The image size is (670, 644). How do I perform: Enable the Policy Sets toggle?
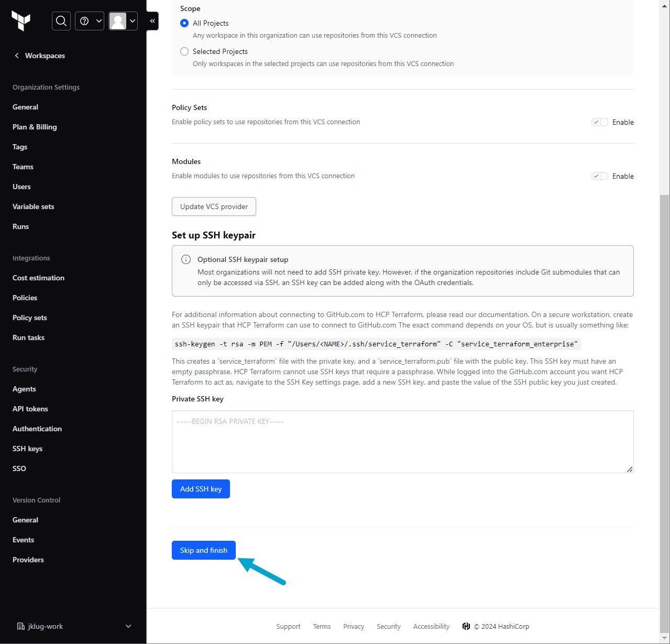pos(600,122)
